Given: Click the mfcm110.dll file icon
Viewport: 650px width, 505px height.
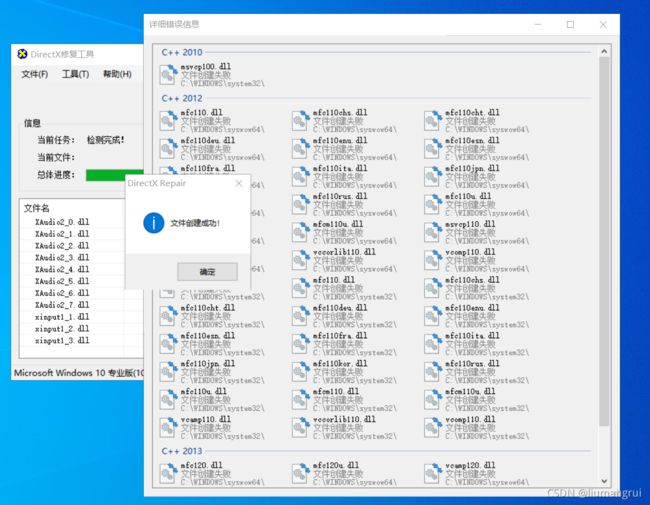Looking at the screenshot, I should tap(301, 399).
